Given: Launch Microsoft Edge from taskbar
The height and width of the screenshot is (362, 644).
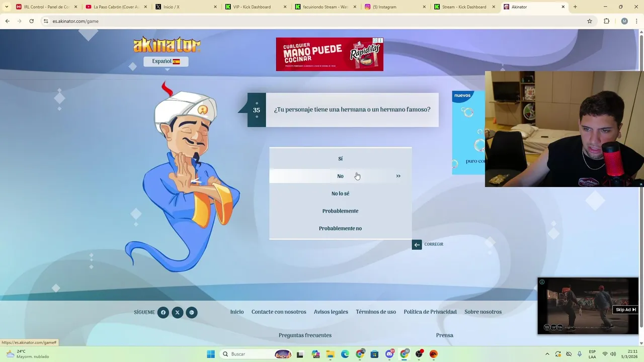Looking at the screenshot, I should coord(345,354).
